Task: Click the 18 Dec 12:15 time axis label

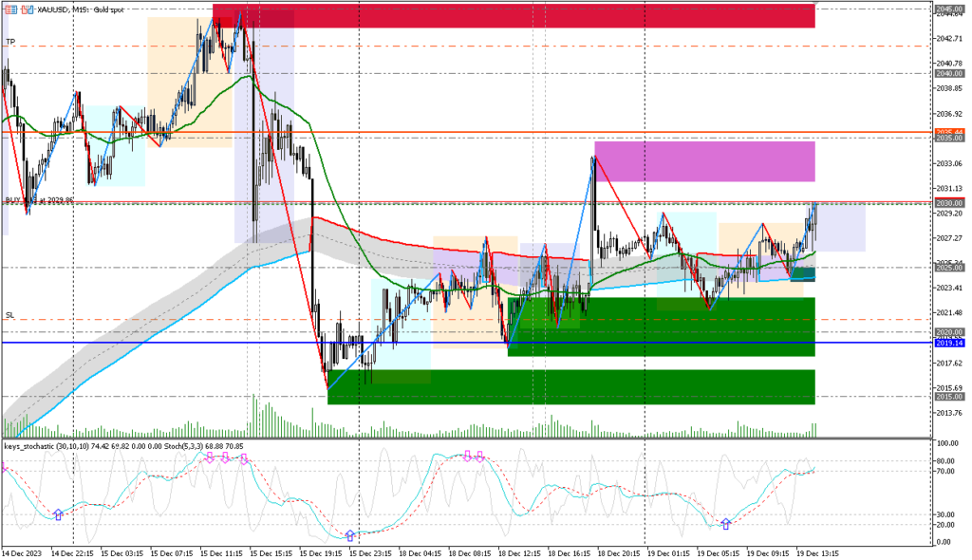Action: (x=517, y=551)
